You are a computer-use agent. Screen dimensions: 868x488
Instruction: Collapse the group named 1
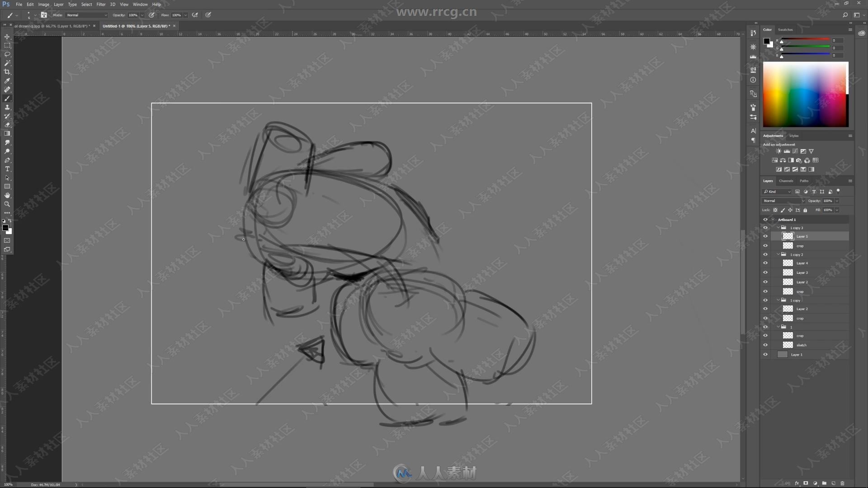778,327
